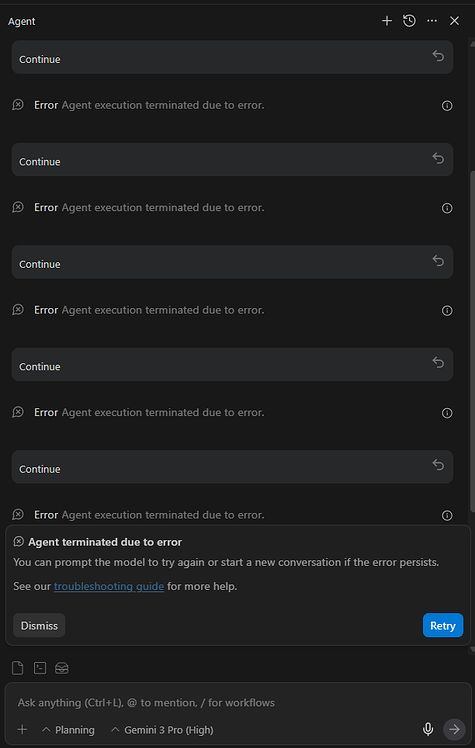Click the undo arrow on the second Continue message
Viewport: 475px width, 748px height.
438,158
